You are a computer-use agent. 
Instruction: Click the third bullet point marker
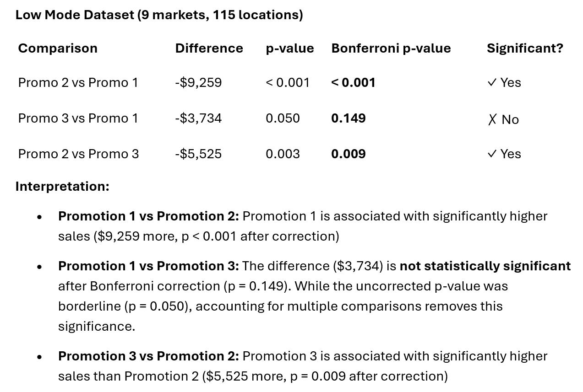point(40,357)
